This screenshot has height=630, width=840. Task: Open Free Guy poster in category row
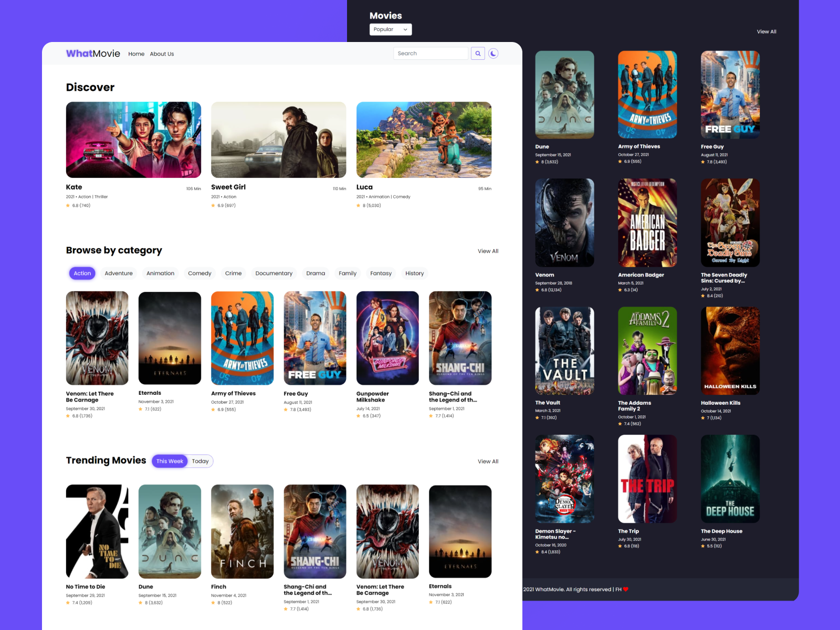coord(315,338)
